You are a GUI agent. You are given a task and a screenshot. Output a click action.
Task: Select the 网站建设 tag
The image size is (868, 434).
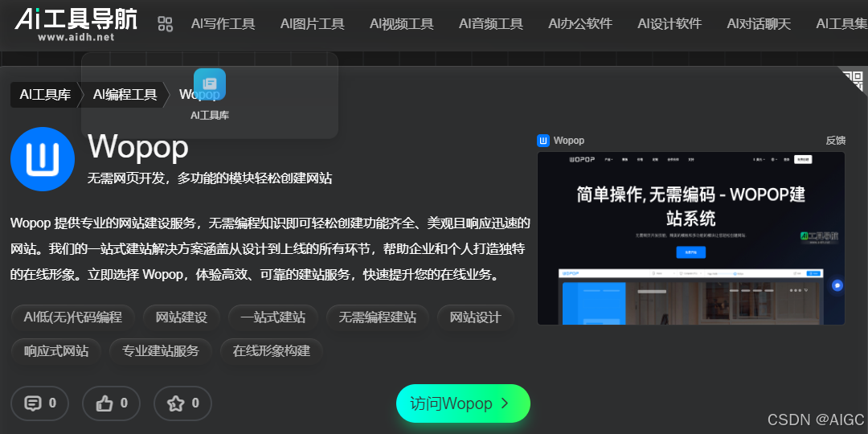(x=182, y=317)
